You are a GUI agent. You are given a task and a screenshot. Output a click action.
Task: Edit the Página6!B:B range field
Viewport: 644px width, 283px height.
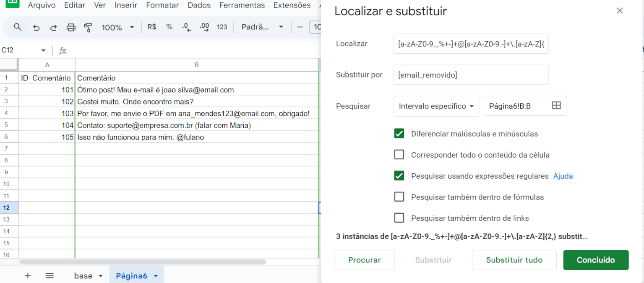(x=516, y=106)
